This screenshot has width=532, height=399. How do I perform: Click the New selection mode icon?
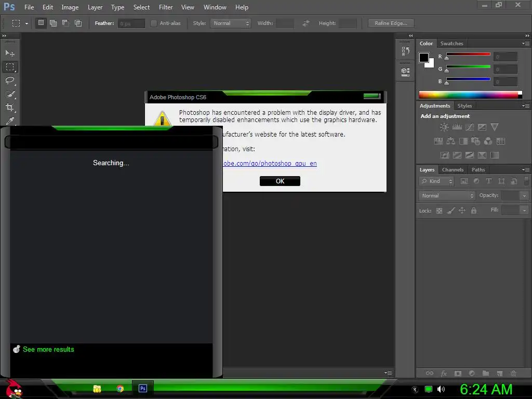pos(41,23)
